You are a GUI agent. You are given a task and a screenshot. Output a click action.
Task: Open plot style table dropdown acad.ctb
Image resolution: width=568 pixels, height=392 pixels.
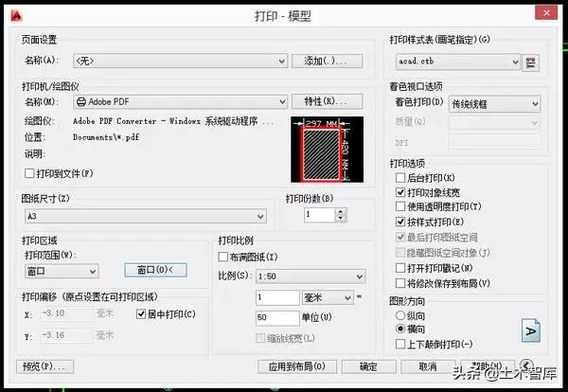[x=458, y=62]
